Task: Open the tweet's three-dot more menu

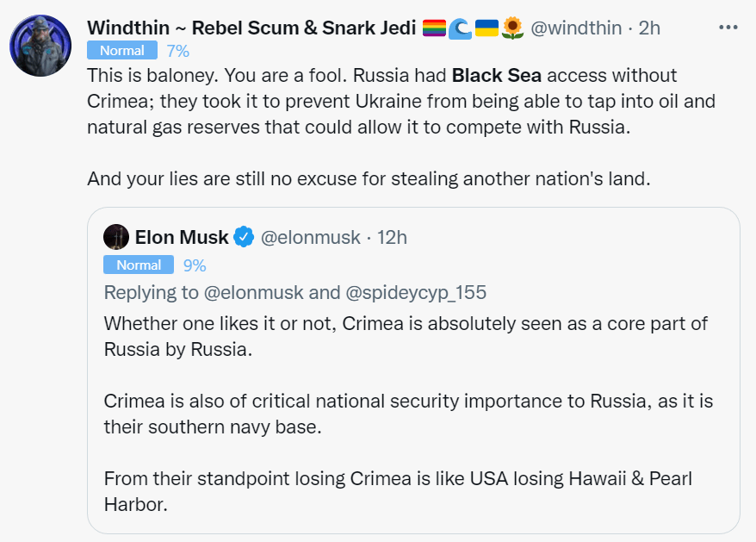Action: [x=728, y=27]
